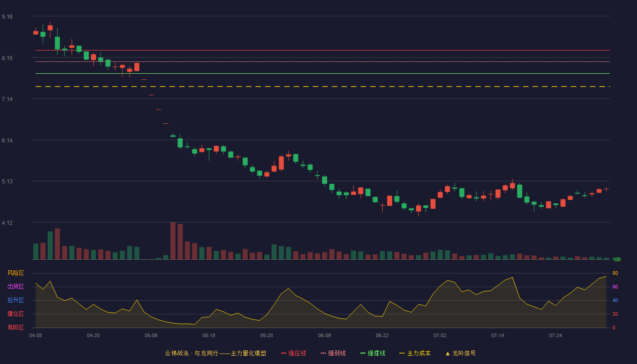Click the 04-08 date axis label
Screen dimensions: 637x364
35,335
